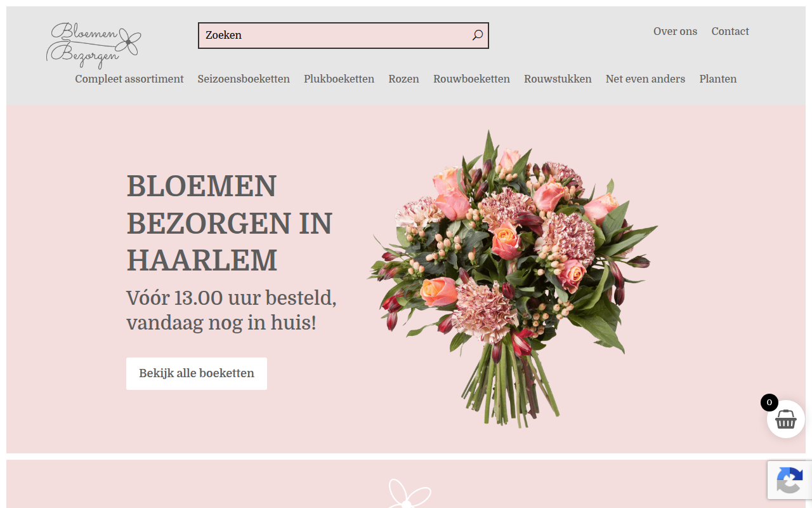Open Net even anders menu item
This screenshot has height=508, width=812.
click(x=645, y=79)
